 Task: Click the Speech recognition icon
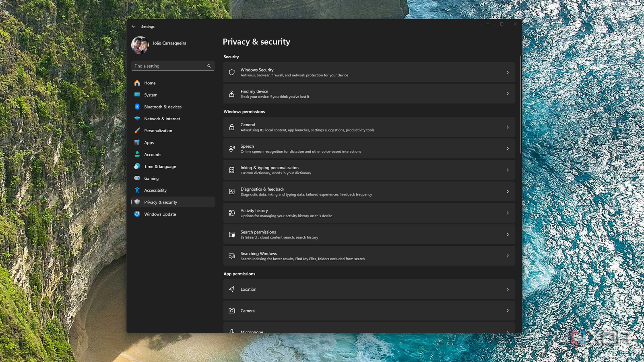coord(231,148)
